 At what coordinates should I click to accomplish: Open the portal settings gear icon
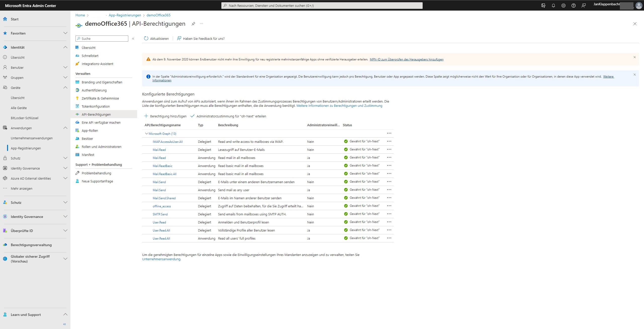[563, 6]
